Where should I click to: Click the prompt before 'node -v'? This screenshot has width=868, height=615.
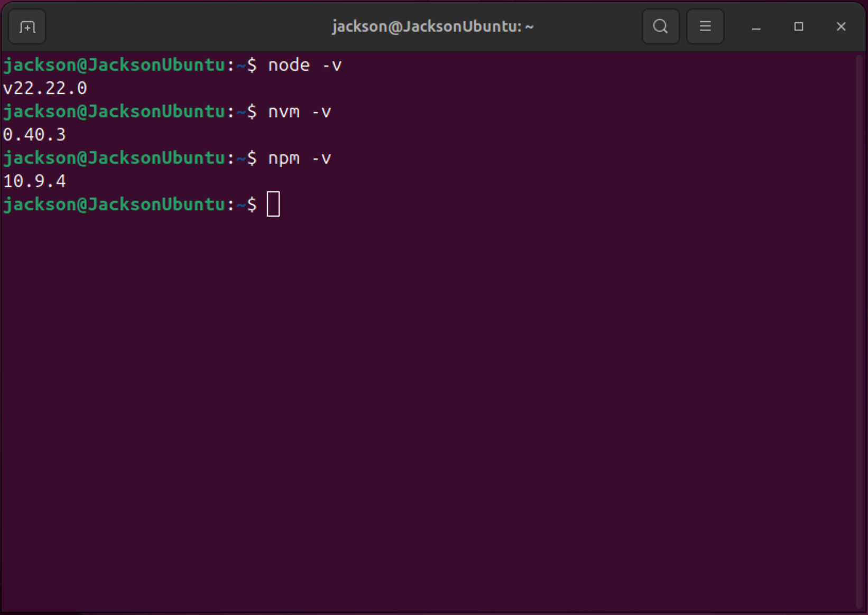coord(130,65)
